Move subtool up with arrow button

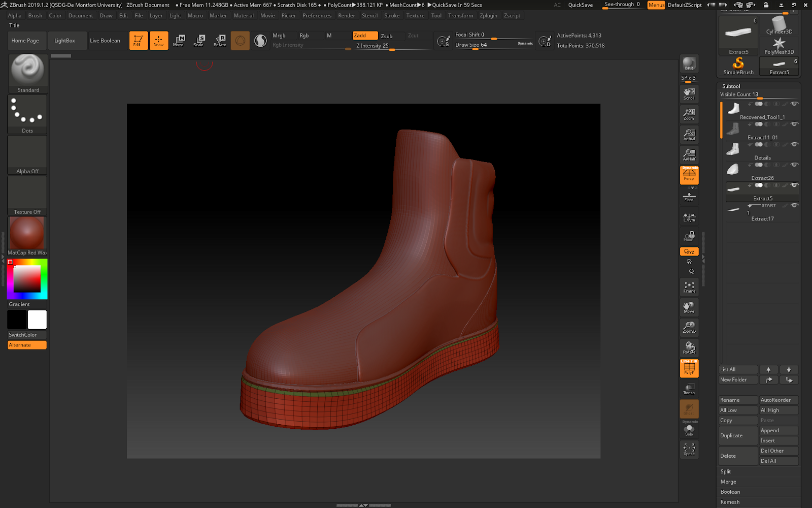click(768, 370)
